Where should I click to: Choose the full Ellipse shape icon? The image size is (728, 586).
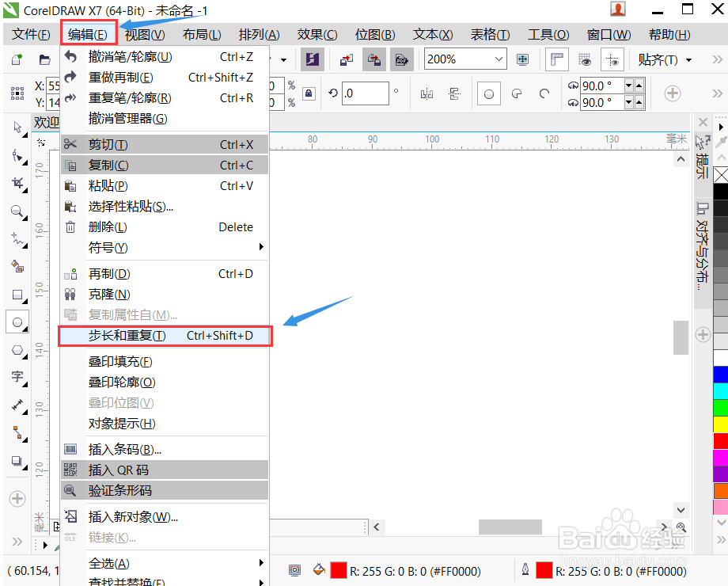(489, 94)
